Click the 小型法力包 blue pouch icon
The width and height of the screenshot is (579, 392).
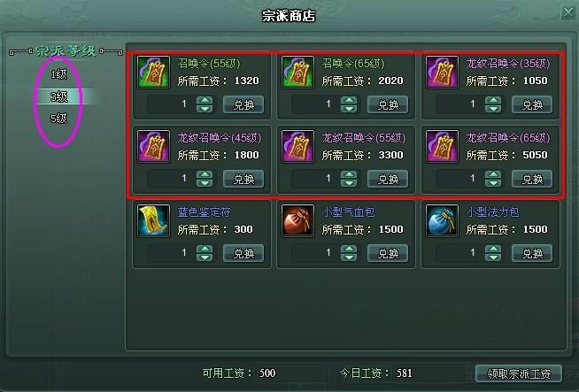coord(442,220)
